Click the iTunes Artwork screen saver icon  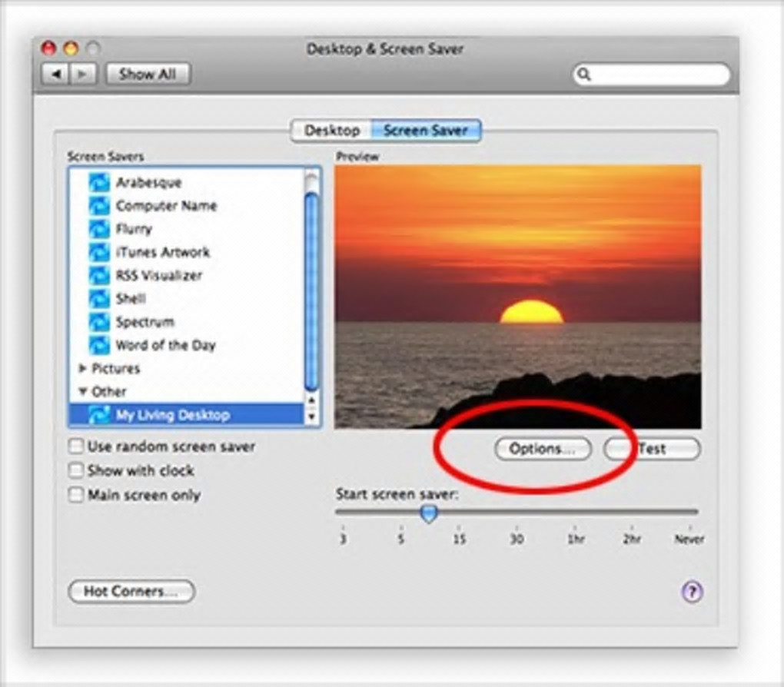[99, 252]
